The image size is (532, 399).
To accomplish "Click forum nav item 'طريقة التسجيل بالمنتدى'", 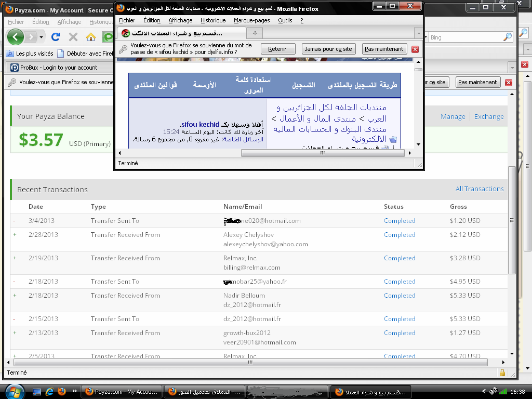I will point(362,85).
